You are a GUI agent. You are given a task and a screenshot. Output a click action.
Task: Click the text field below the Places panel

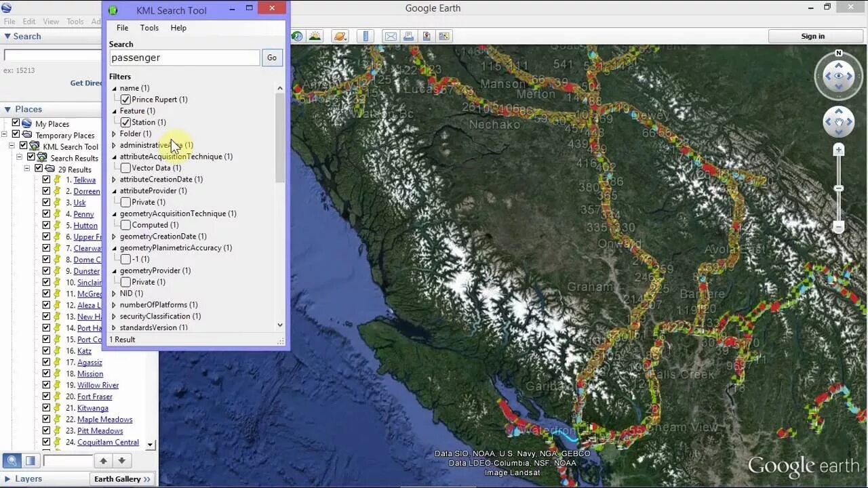(x=67, y=461)
